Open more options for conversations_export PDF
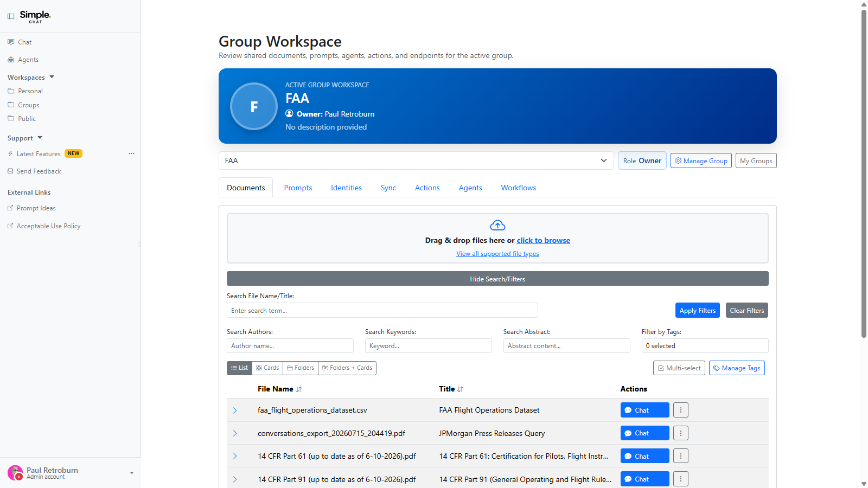The height and width of the screenshot is (488, 868). 681,433
